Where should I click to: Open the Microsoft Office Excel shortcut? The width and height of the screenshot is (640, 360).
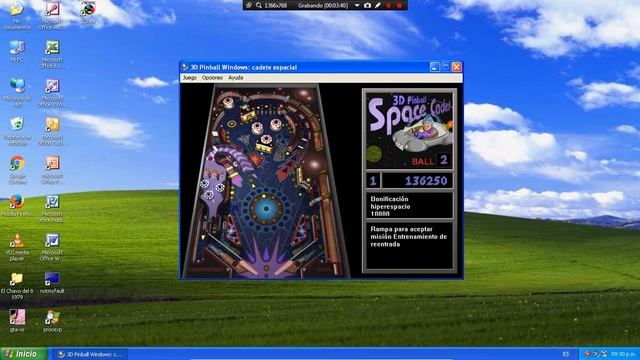point(52,54)
